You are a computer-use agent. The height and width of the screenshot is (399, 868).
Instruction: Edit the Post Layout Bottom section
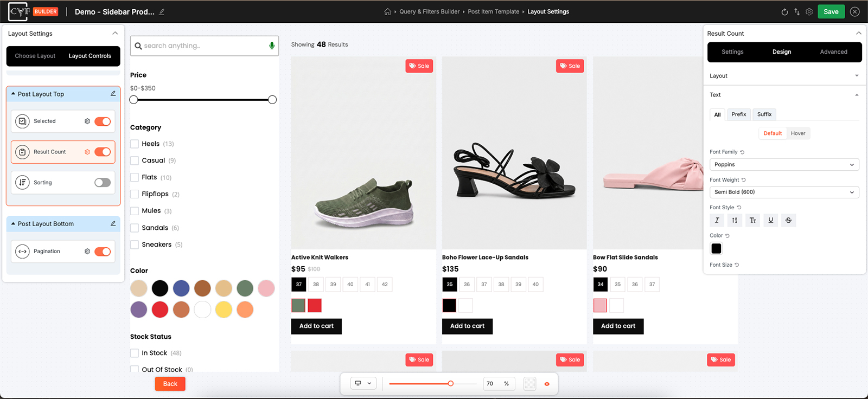point(113,223)
